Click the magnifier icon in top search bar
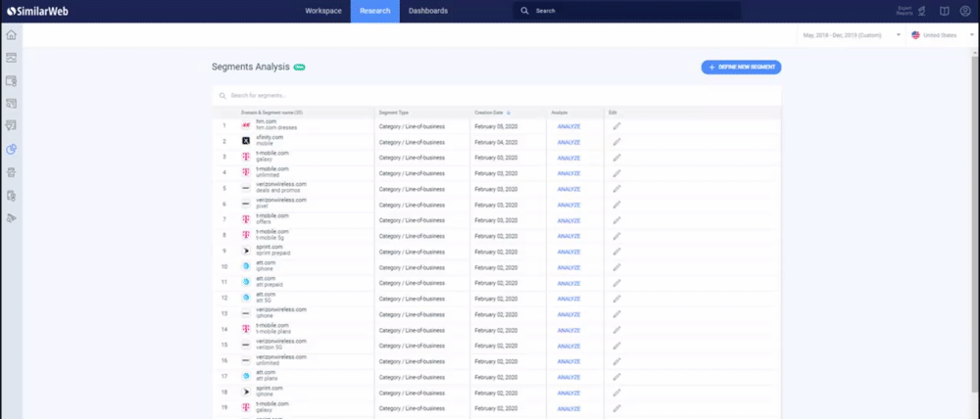 coord(524,11)
